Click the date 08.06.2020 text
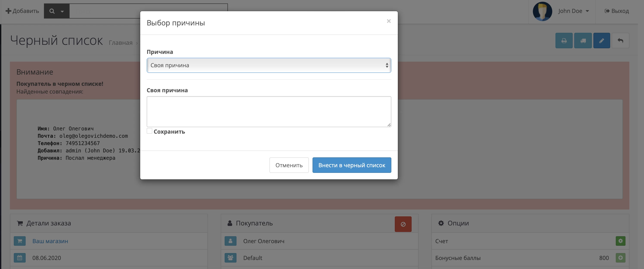 [x=47, y=258]
